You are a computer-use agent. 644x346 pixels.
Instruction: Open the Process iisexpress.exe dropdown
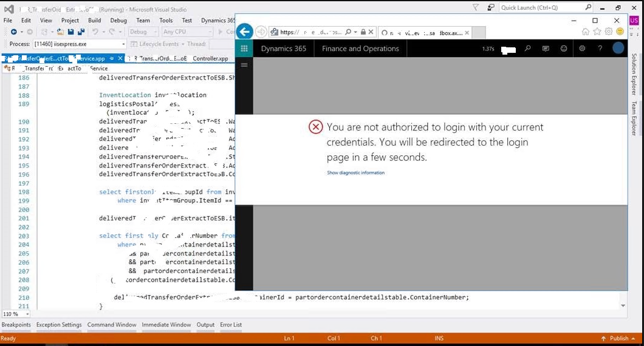point(80,44)
